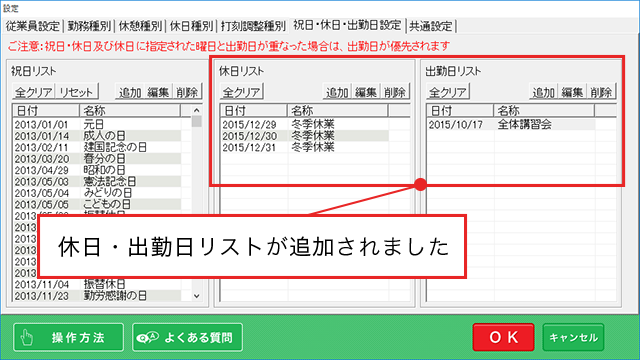Click the 祝日リスト scroll-down arrow
The image size is (640, 360).
[197, 296]
